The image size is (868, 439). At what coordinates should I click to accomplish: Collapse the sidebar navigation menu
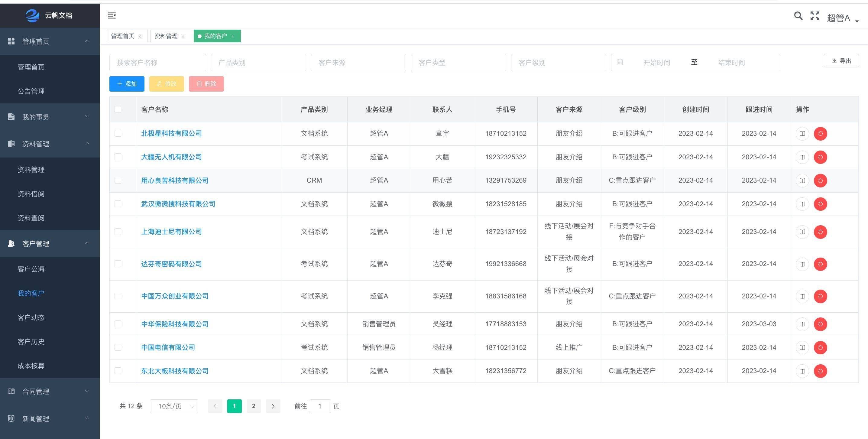(112, 15)
